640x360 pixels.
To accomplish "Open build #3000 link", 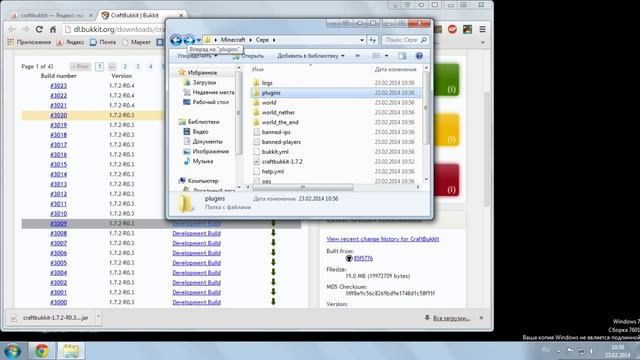I will pos(58,302).
